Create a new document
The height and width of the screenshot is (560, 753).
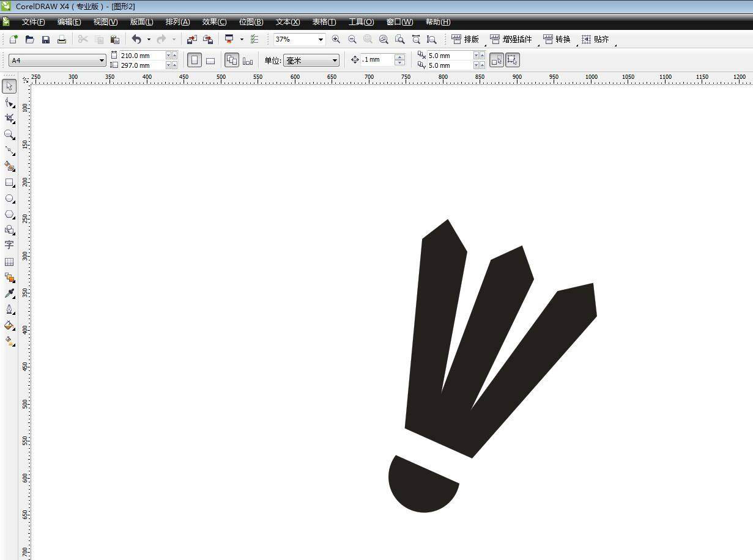13,39
